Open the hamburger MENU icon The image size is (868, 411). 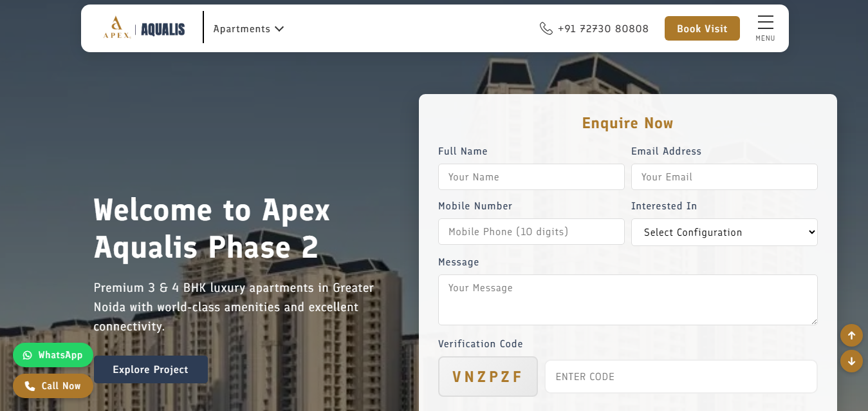(x=765, y=28)
